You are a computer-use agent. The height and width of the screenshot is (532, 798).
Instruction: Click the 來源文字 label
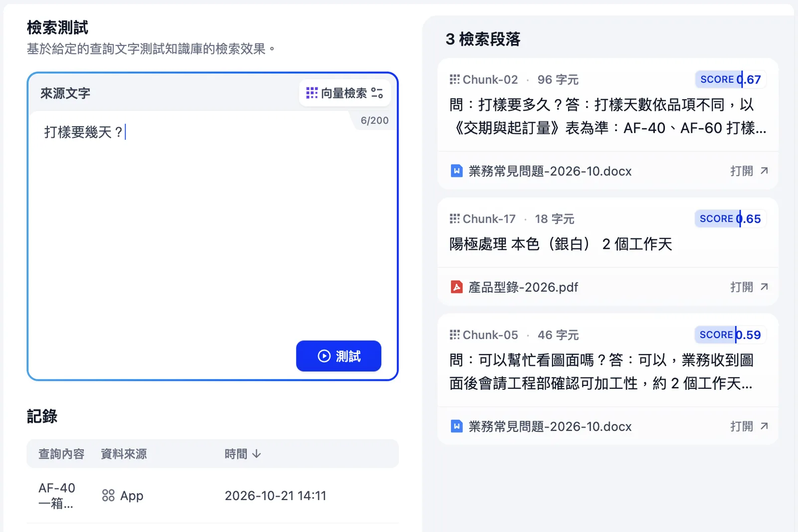65,93
